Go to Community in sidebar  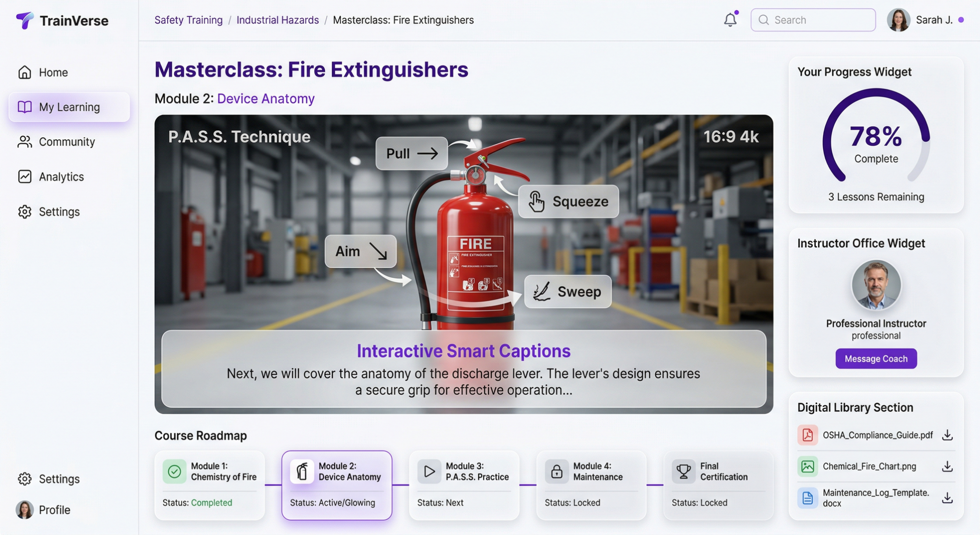click(66, 142)
